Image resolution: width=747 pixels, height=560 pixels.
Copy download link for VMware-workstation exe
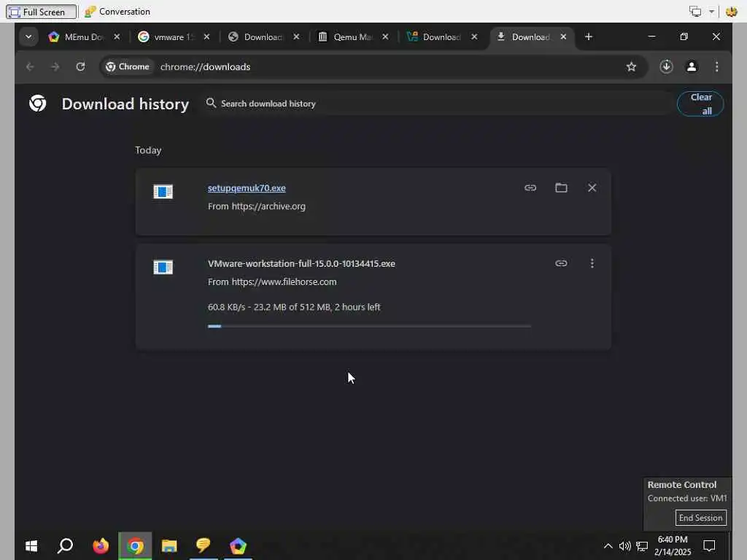pyautogui.click(x=561, y=263)
